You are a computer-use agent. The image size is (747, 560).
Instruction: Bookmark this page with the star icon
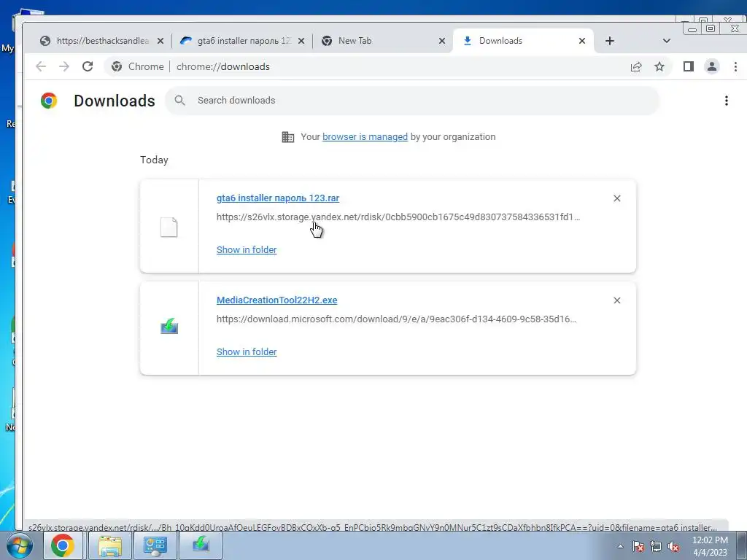659,66
